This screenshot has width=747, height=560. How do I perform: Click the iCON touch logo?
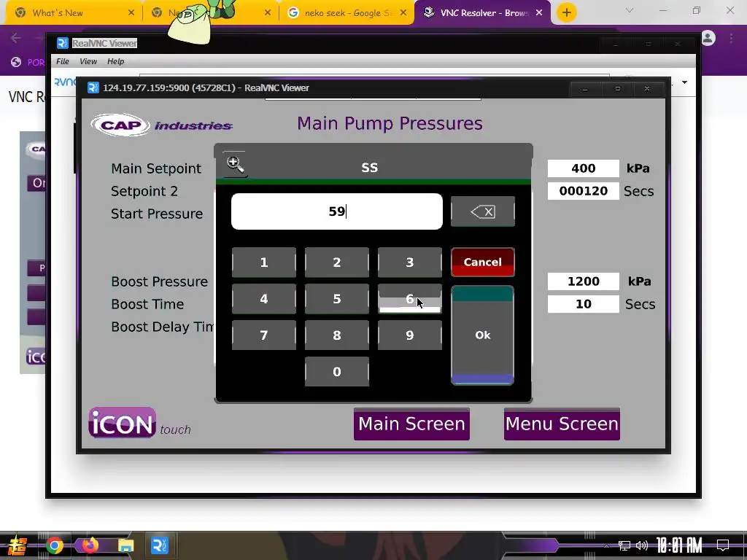click(139, 423)
